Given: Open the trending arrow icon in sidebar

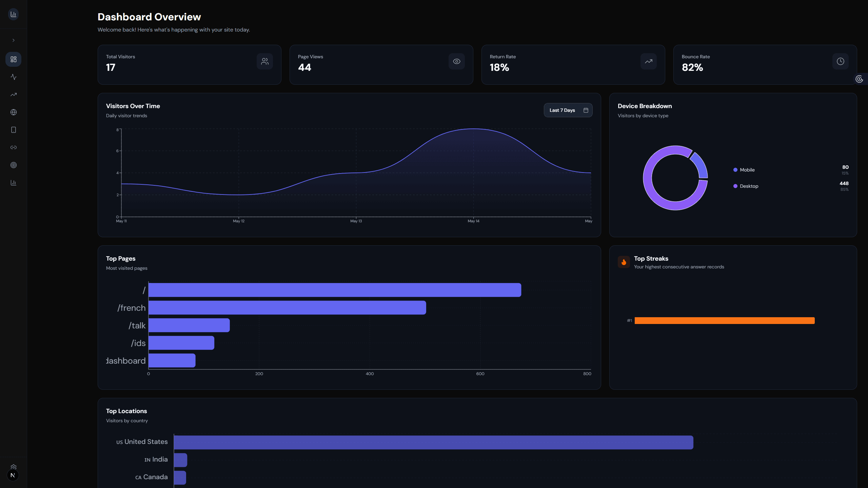Looking at the screenshot, I should [x=14, y=95].
